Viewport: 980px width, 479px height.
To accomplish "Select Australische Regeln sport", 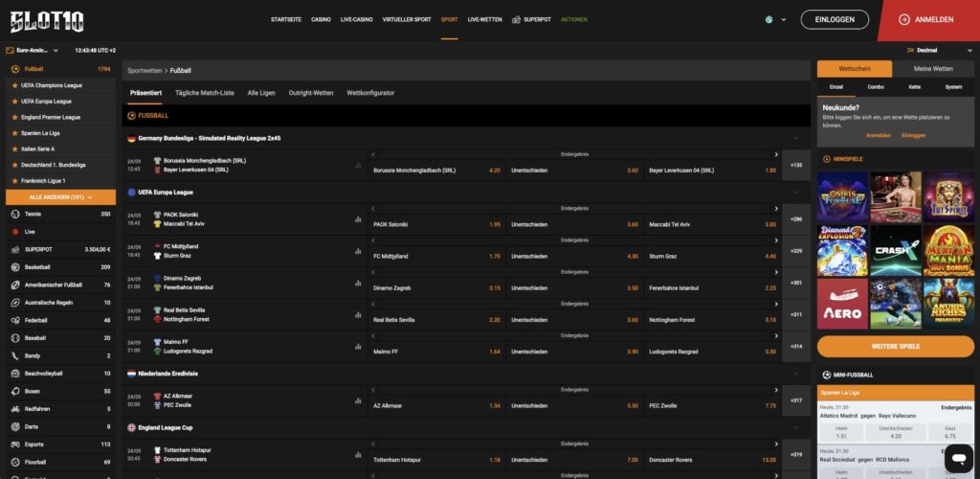I will point(60,303).
